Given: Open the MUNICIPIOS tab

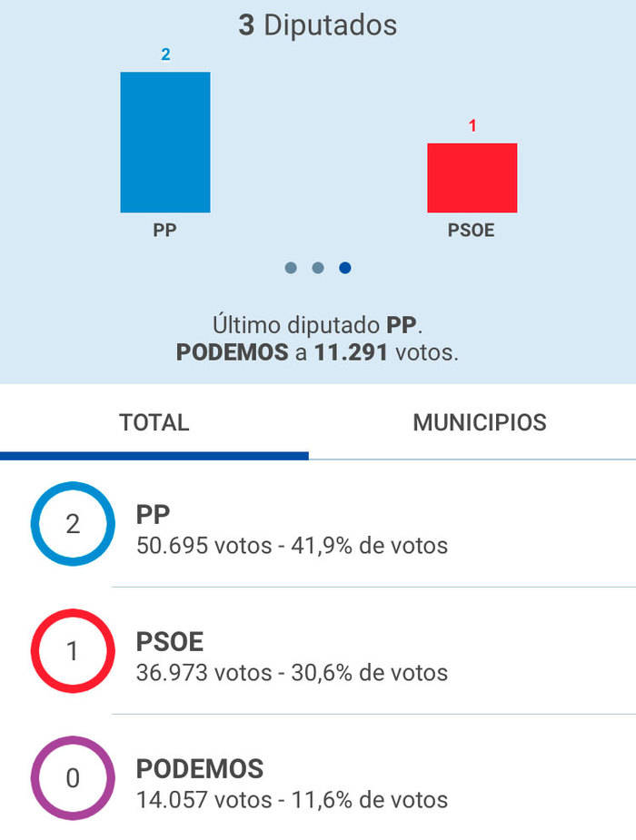Looking at the screenshot, I should tap(480, 422).
